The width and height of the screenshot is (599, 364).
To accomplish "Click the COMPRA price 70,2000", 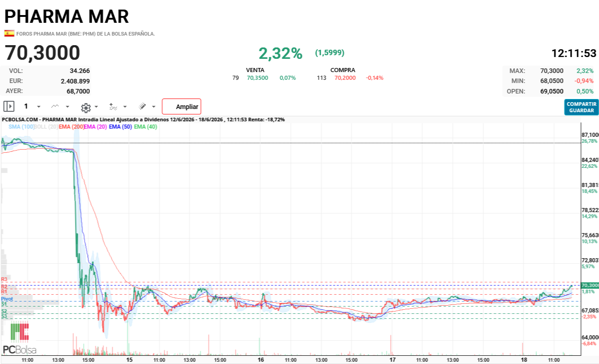I will [x=346, y=78].
